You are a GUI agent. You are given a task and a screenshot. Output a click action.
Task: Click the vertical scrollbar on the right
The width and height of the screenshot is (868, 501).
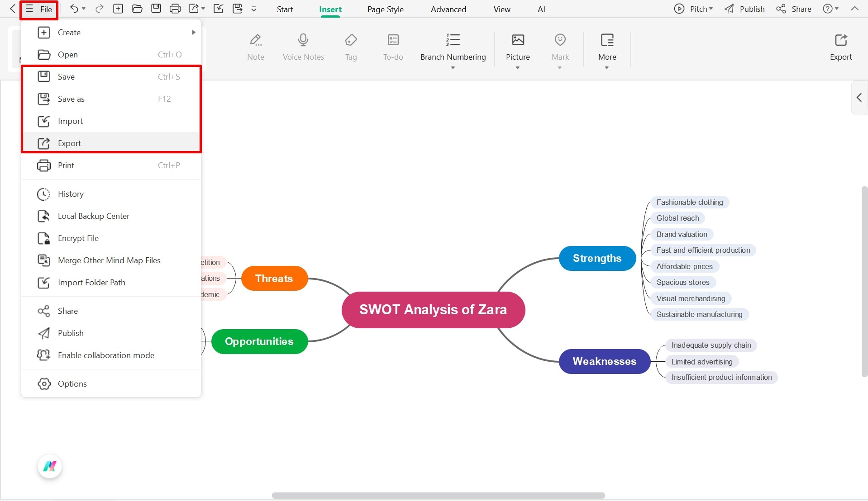click(x=864, y=281)
